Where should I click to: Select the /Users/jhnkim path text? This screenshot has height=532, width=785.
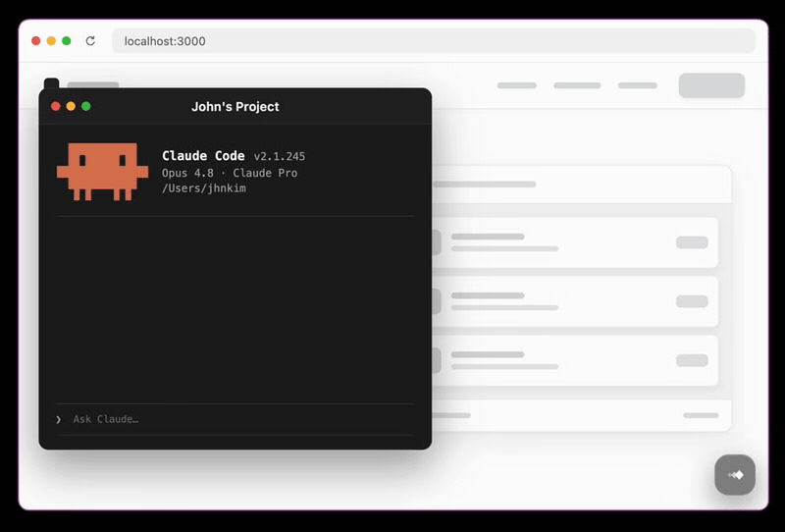point(204,188)
